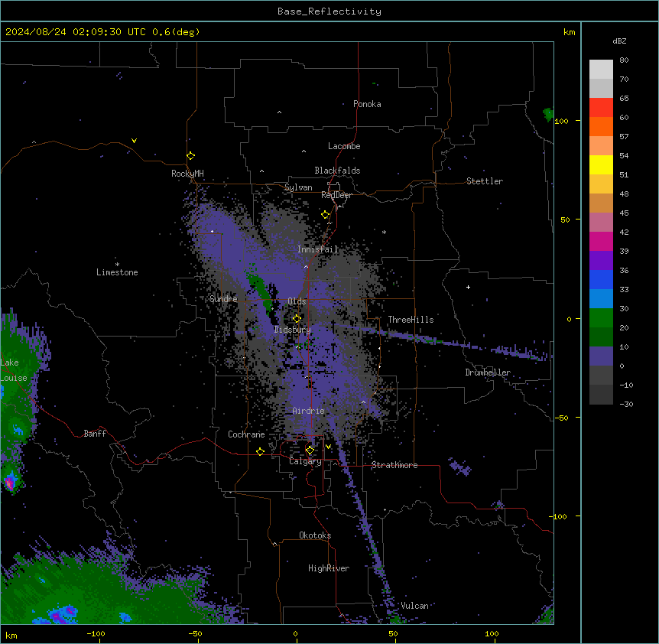Viewport: 659px width, 644px height.
Task: Click the RockyMH label
Action: click(x=187, y=174)
